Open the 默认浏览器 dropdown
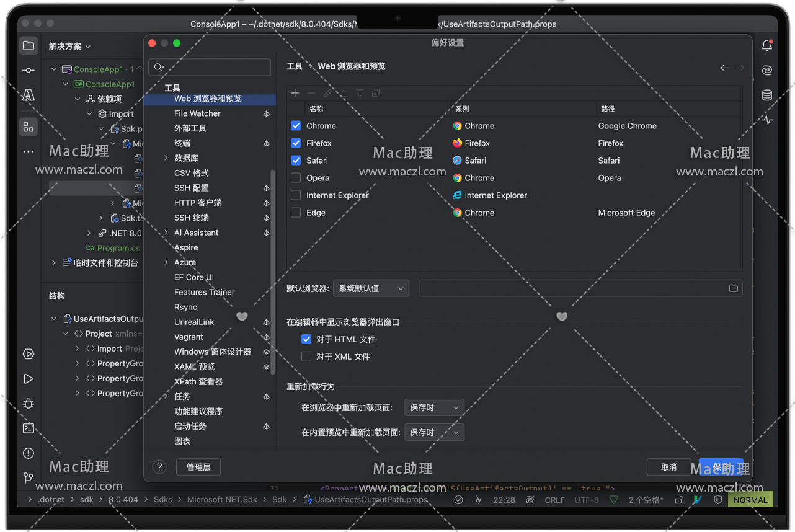This screenshot has width=795, height=532. click(371, 288)
